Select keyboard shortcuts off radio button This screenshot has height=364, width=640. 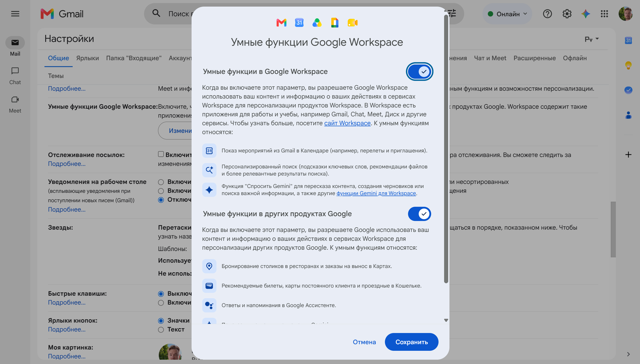point(161,294)
